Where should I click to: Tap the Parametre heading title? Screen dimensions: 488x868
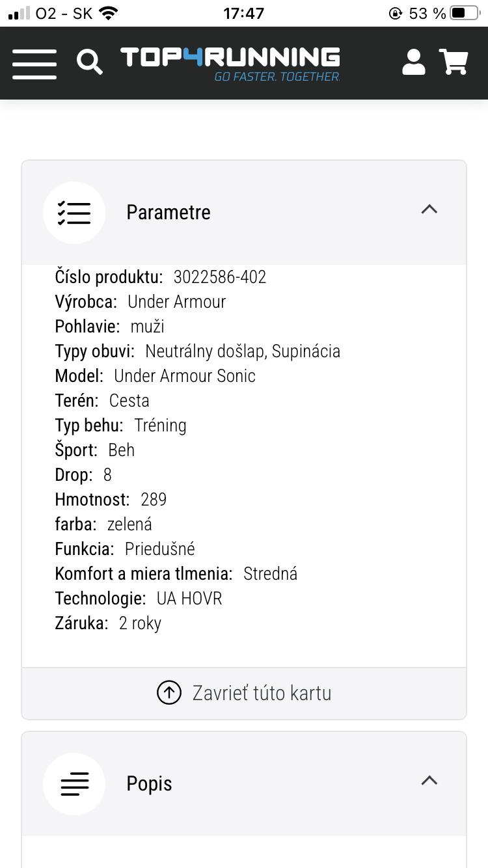coord(169,213)
